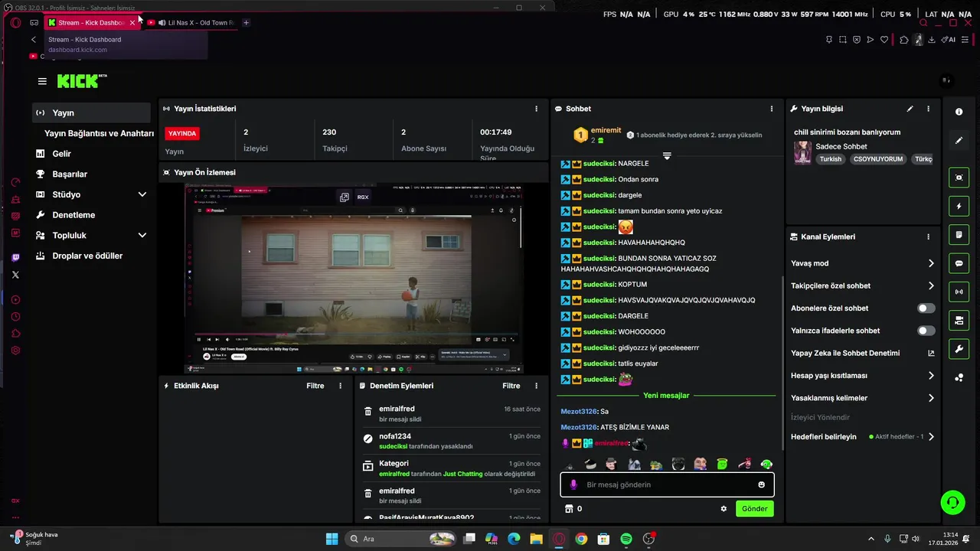Open a new browser tab
The width and height of the screenshot is (980, 551).
click(x=246, y=23)
